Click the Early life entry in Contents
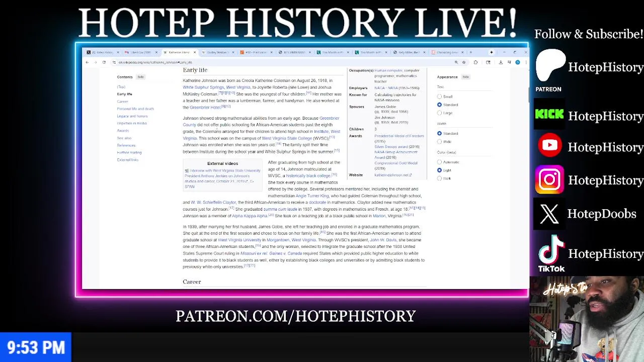Viewport: 644px width, 362px height. click(125, 94)
